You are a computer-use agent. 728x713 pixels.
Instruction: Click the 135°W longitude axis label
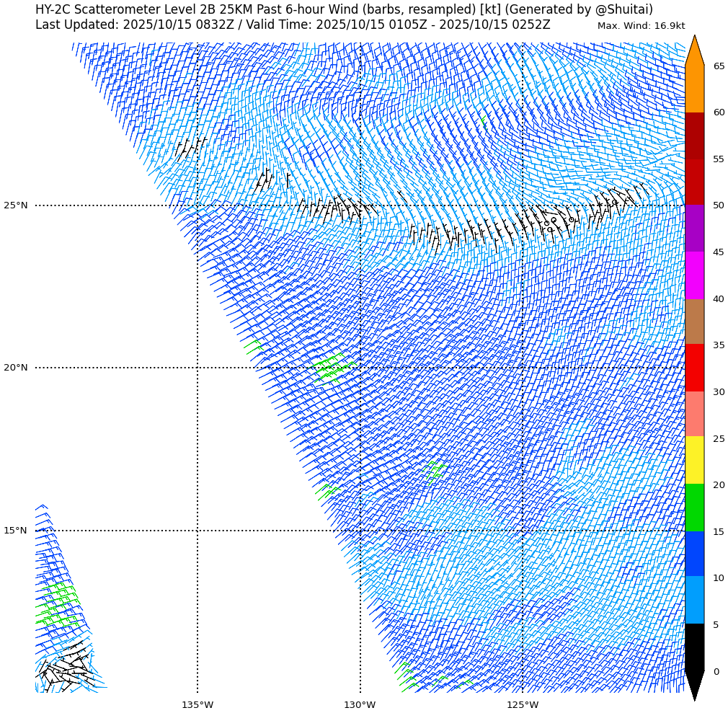[x=197, y=705]
